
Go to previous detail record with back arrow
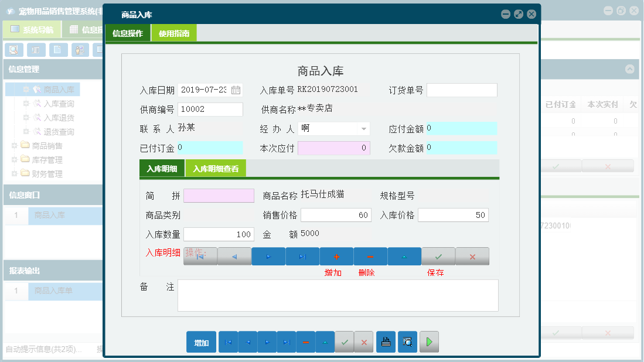(234, 256)
